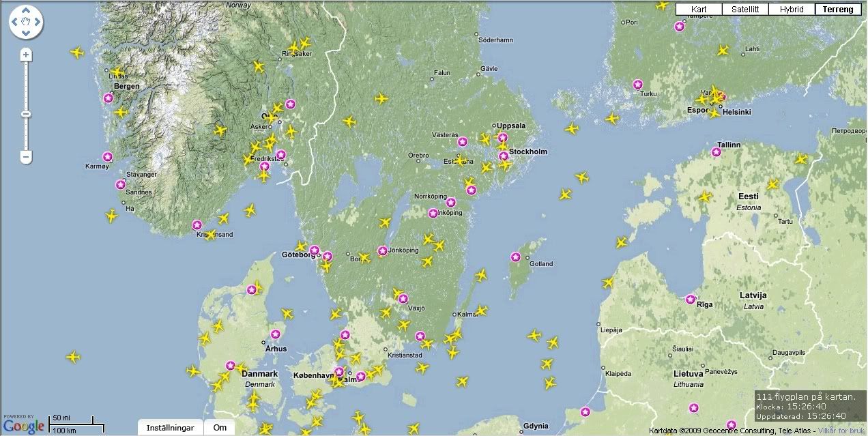Select the Kart map type
Screen dimensions: 868x436
[699, 10]
